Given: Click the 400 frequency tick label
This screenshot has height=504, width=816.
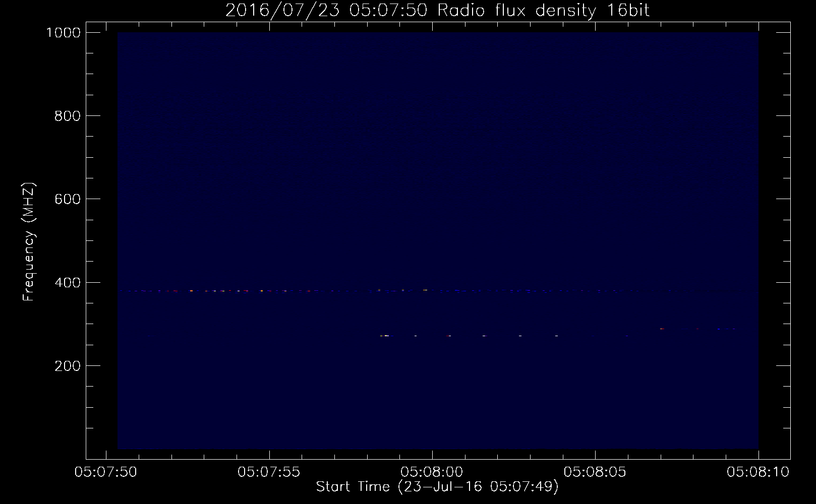Looking at the screenshot, I should pos(67,283).
